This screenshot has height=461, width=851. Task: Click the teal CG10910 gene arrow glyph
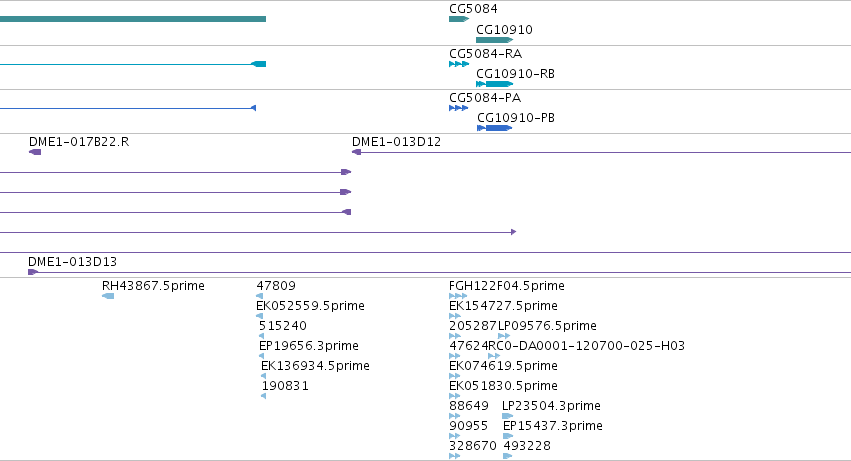click(x=494, y=40)
